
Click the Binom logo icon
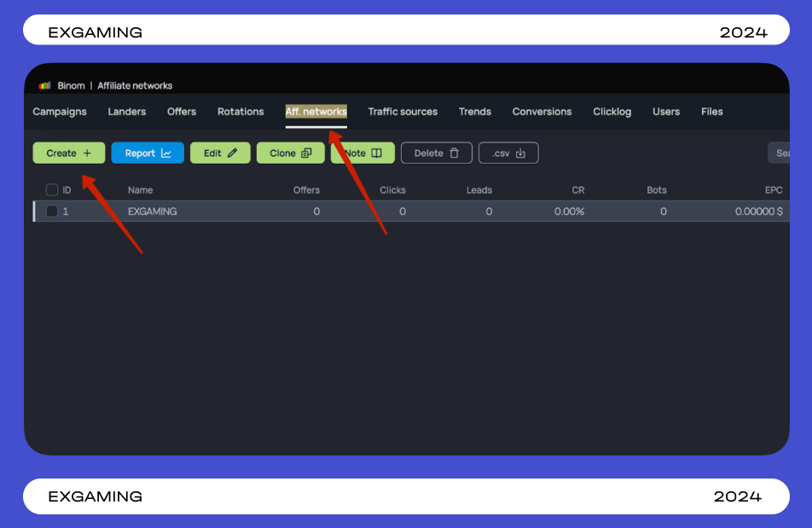click(44, 85)
